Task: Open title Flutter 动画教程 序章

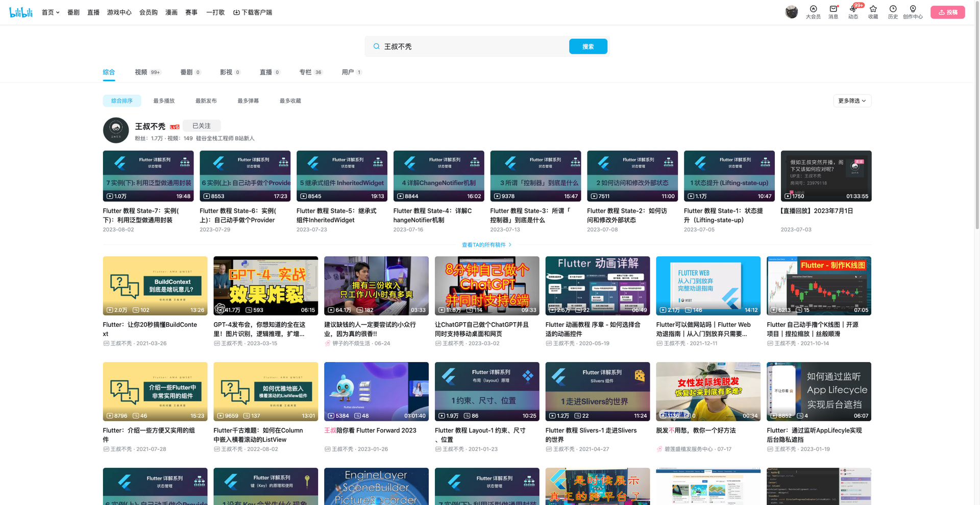Action: pyautogui.click(x=593, y=329)
